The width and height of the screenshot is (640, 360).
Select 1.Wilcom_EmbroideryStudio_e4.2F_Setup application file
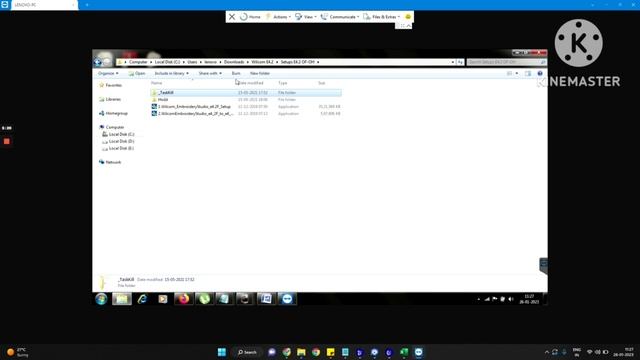246,107
